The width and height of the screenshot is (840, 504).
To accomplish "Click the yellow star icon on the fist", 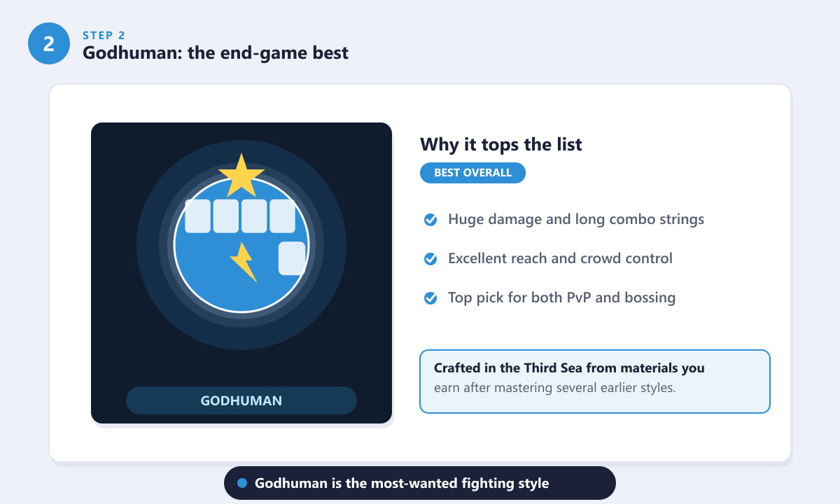I will click(x=241, y=176).
